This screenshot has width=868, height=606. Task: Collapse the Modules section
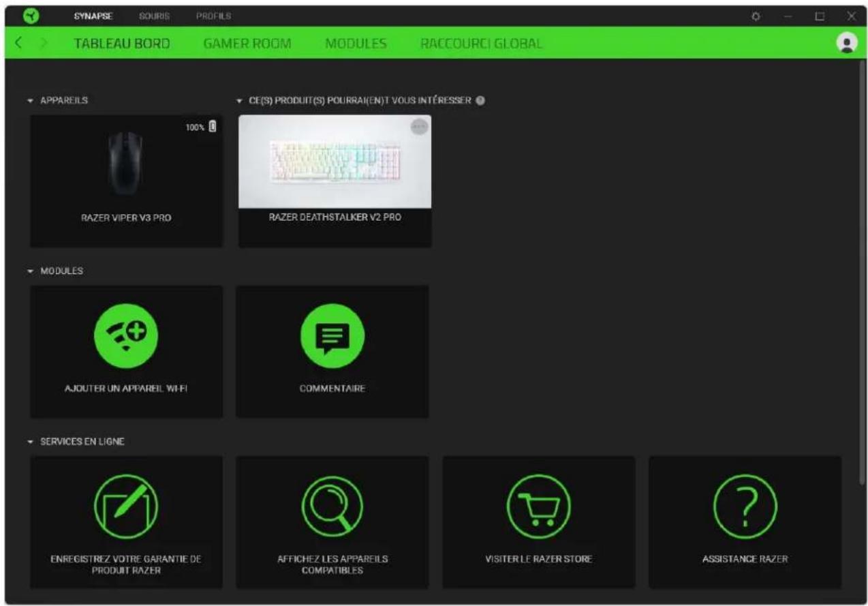(x=31, y=271)
